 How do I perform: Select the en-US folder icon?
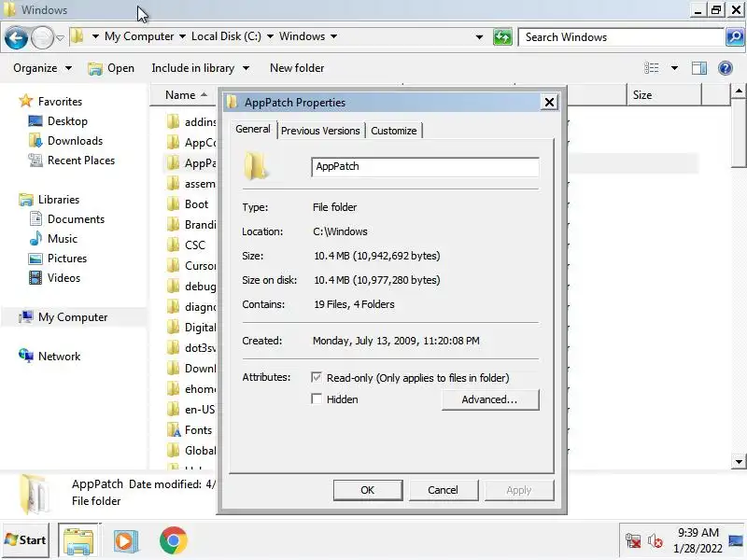coord(174,409)
